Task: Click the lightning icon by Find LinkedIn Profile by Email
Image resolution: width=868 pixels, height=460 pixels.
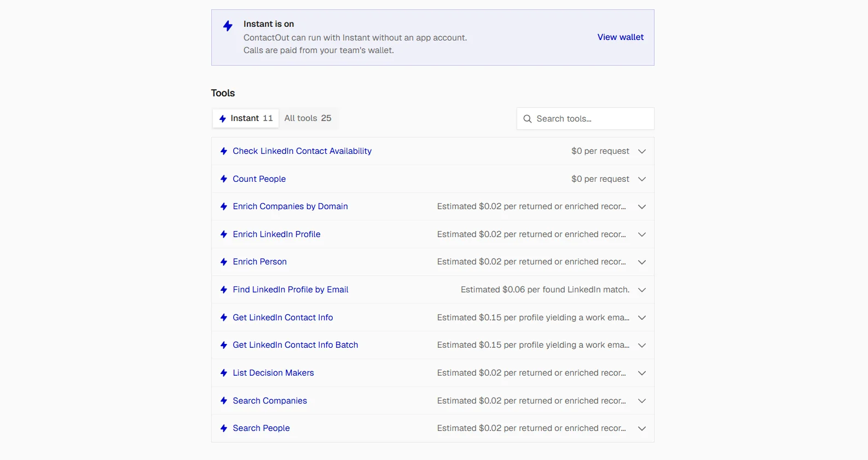Action: pos(224,290)
